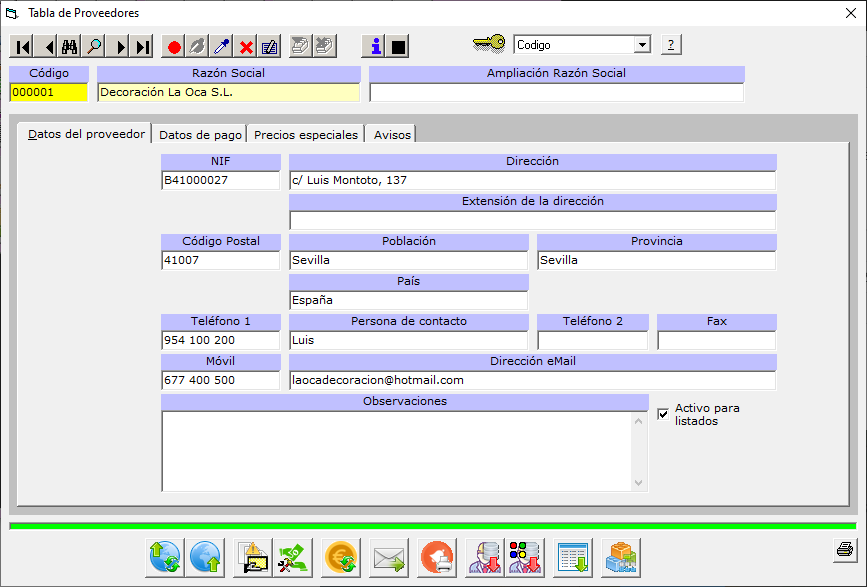Click the printer icon at bottom right

pos(844,549)
